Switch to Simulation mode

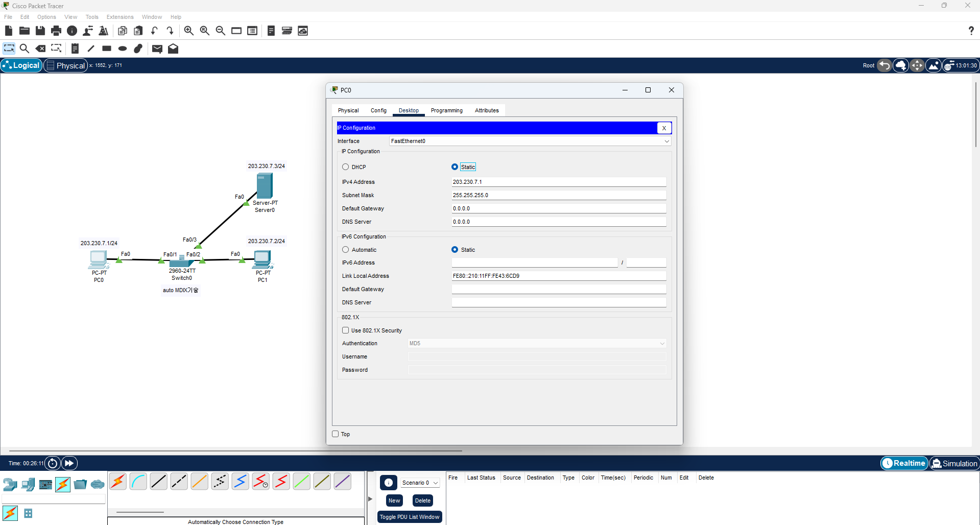click(x=954, y=463)
